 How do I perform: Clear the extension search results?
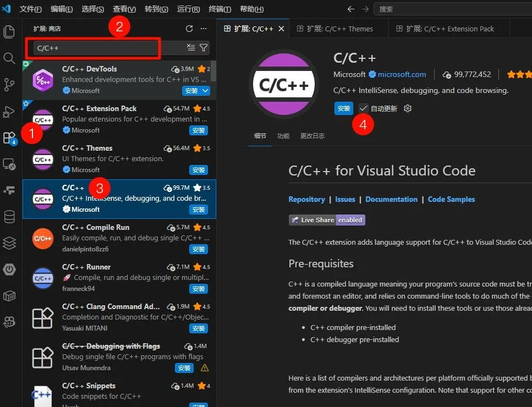191,47
